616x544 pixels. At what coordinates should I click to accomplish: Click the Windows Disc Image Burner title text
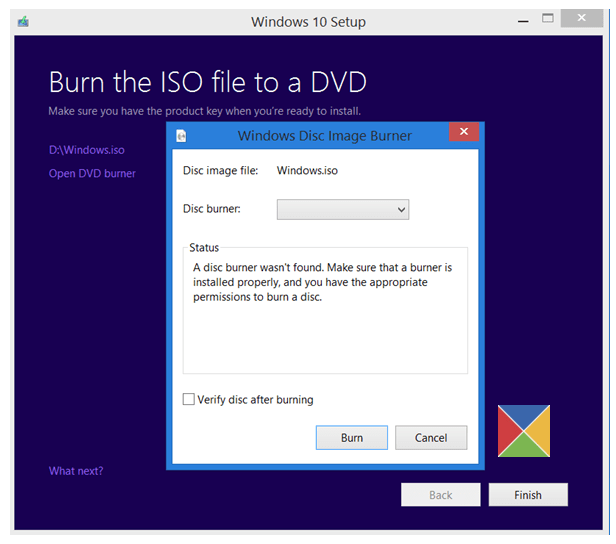coord(324,136)
